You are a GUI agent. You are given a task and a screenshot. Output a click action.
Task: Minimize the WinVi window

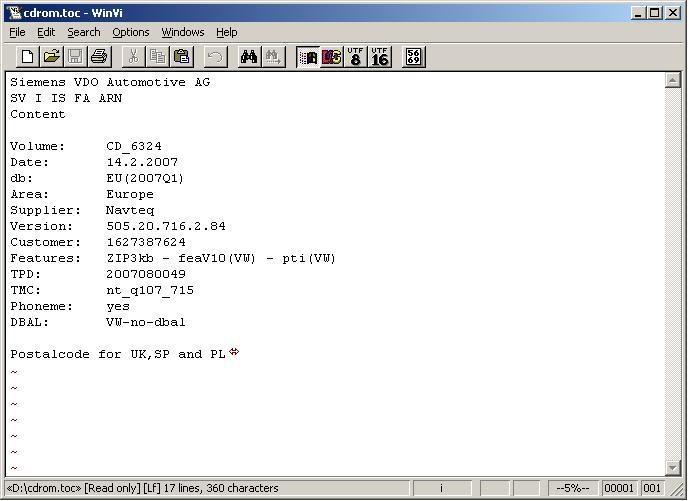pos(638,13)
